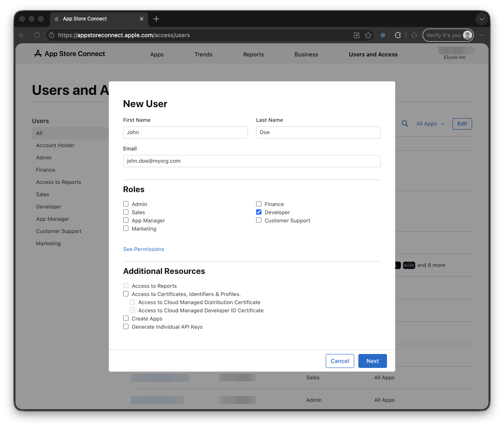Select the Admin filter in sidebar
504x428 pixels.
pyautogui.click(x=44, y=158)
